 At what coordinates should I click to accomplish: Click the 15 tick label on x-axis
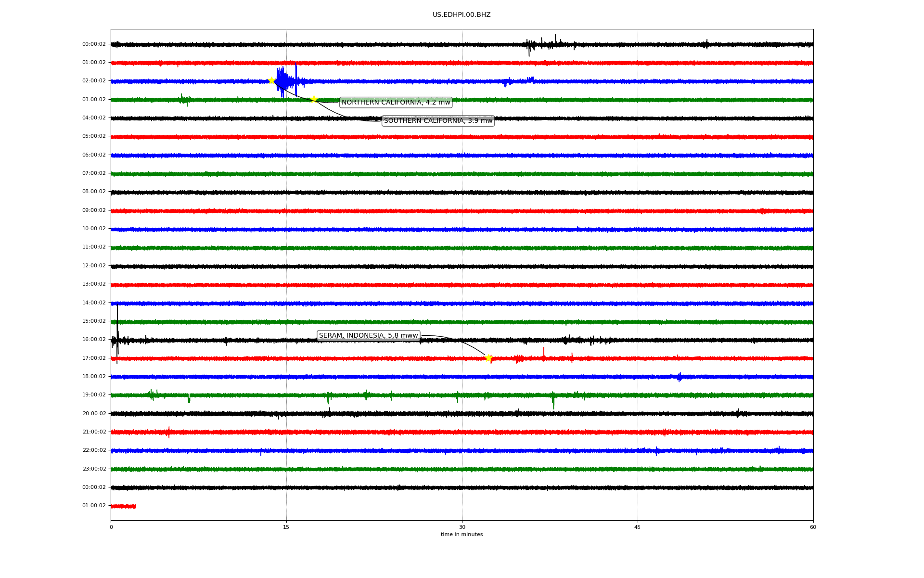286,527
